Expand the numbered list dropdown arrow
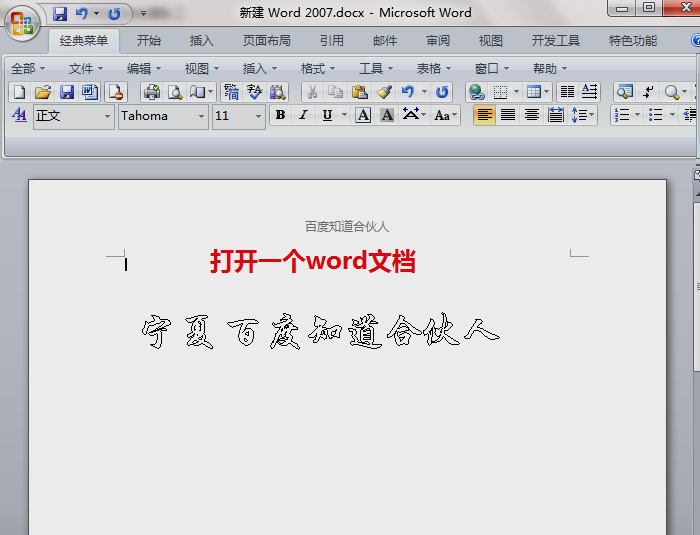 coord(637,115)
